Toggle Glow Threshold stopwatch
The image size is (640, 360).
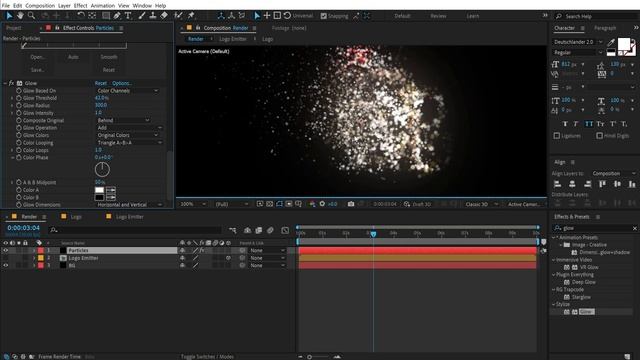19,98
